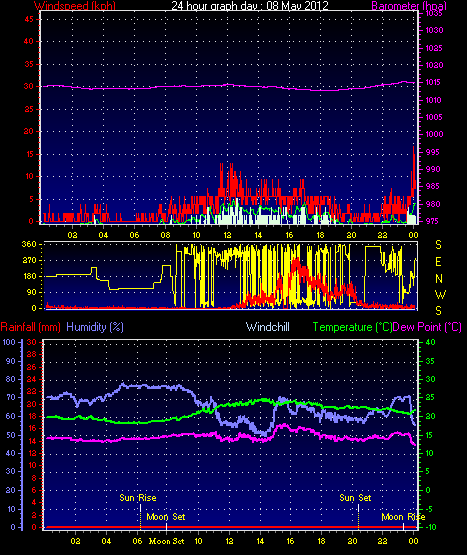
Task: Click the Rainfall (mm) legend label
Action: tap(30, 327)
